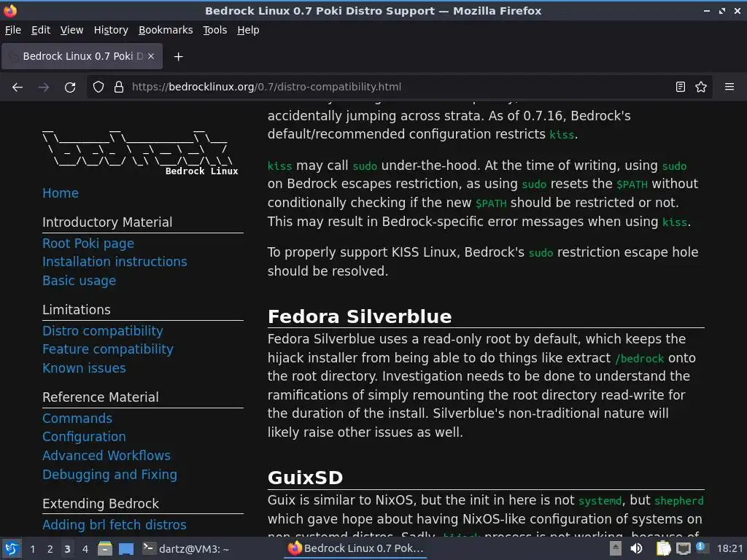Screen dimensions: 747x560
Task: Click the Firefox icon in title bar
Action: coord(10,10)
